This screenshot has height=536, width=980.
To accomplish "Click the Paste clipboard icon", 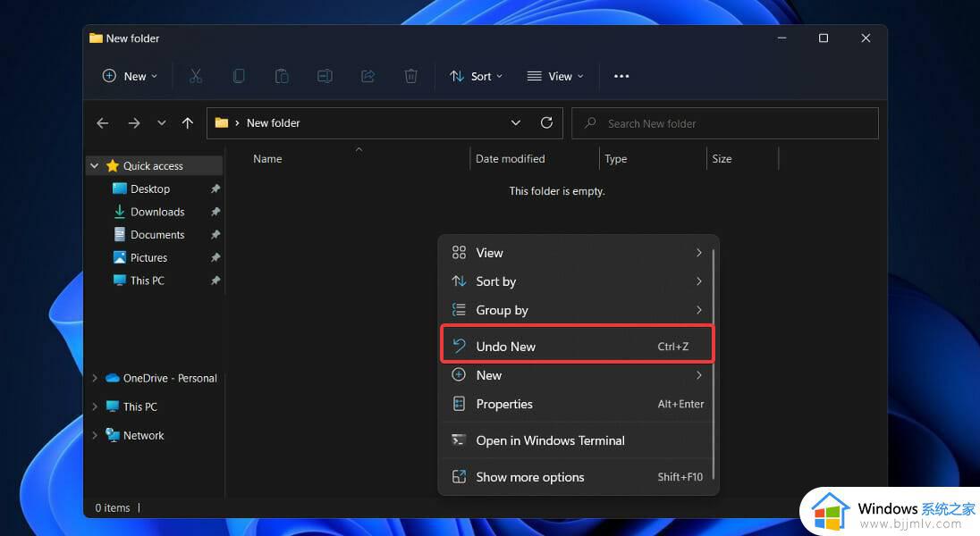I will pyautogui.click(x=282, y=76).
